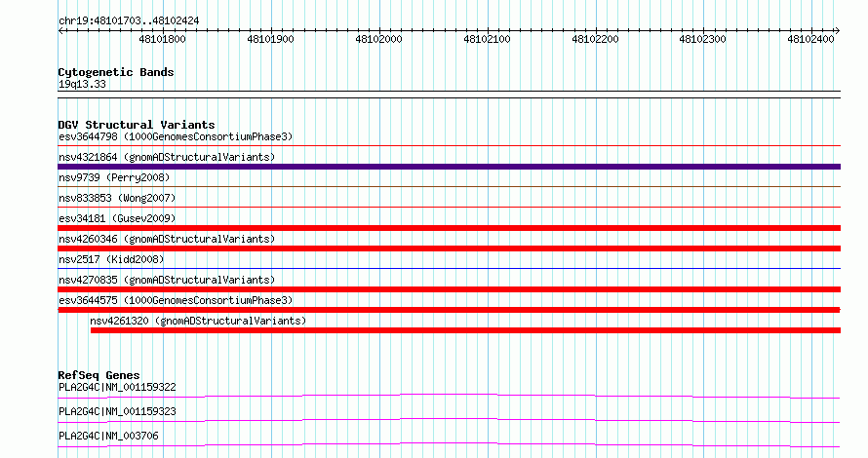Select the RefSeq Genes track heading

click(x=99, y=375)
